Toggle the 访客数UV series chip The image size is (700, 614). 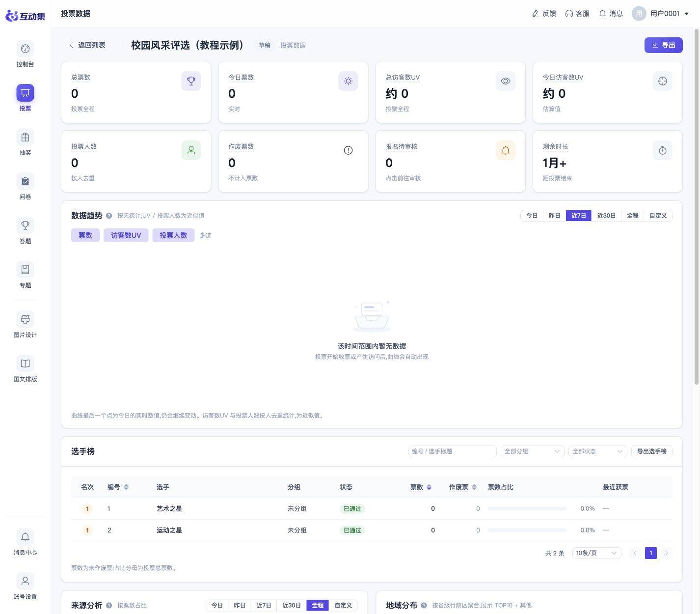tap(126, 235)
